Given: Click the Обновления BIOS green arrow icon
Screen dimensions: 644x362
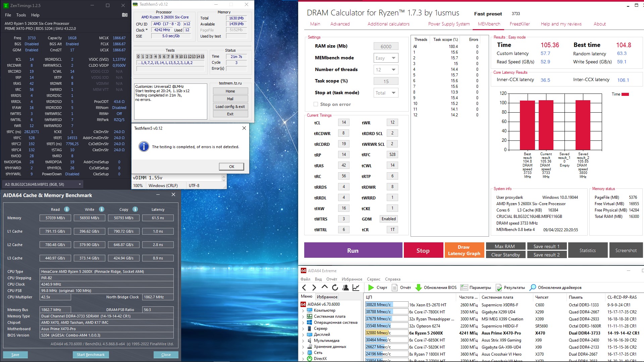Looking at the screenshot, I should [x=418, y=288].
